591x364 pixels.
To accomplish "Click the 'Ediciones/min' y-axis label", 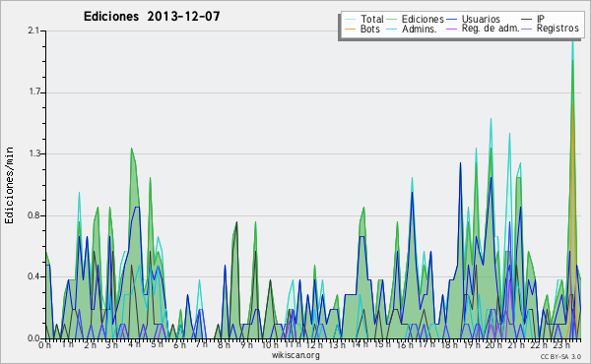I will click(x=9, y=185).
